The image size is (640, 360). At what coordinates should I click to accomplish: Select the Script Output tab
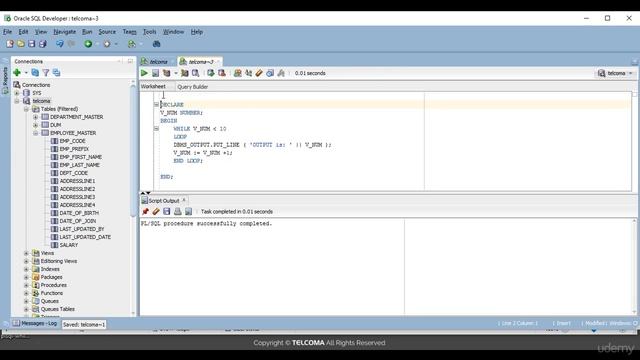164,200
